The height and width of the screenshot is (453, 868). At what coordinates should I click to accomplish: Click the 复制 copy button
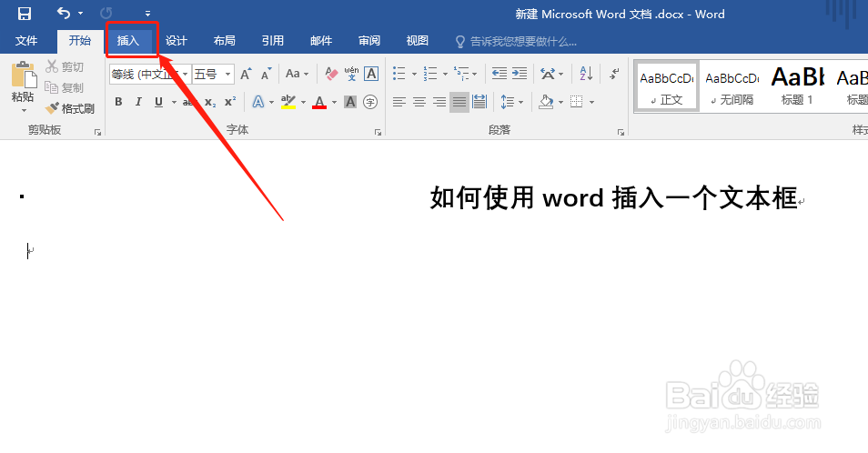click(x=65, y=87)
